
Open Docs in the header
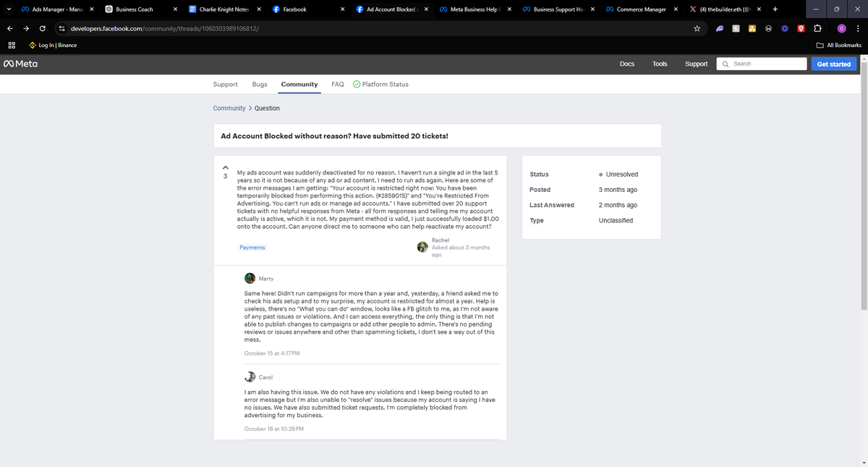627,64
